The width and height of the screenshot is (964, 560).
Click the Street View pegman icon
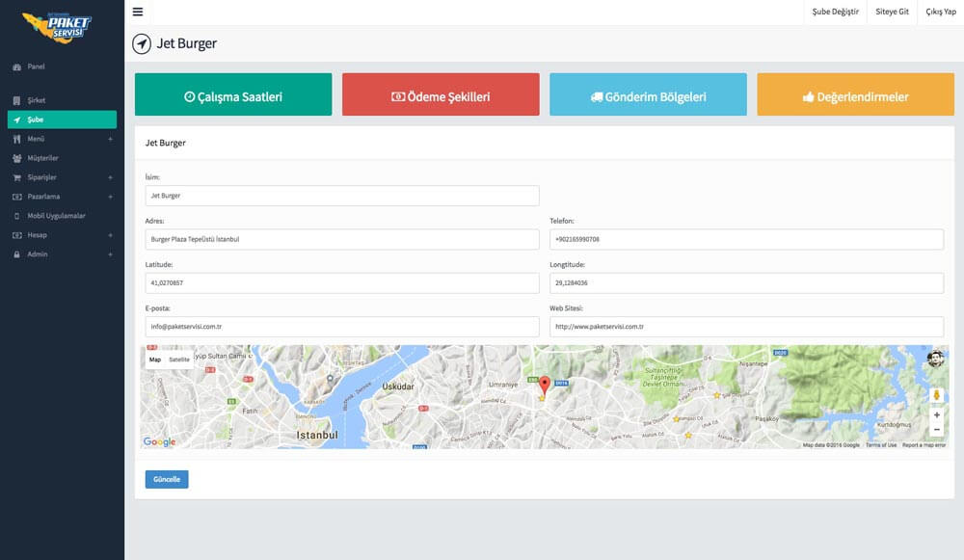click(936, 395)
